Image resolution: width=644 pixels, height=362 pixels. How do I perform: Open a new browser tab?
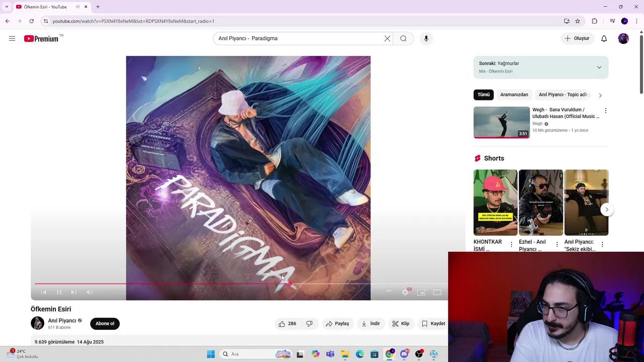[x=98, y=7]
